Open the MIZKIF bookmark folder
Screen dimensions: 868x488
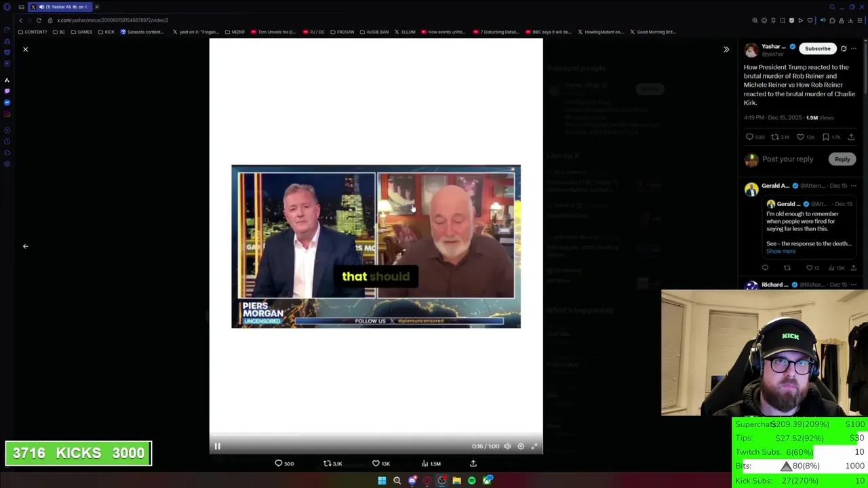pos(235,32)
